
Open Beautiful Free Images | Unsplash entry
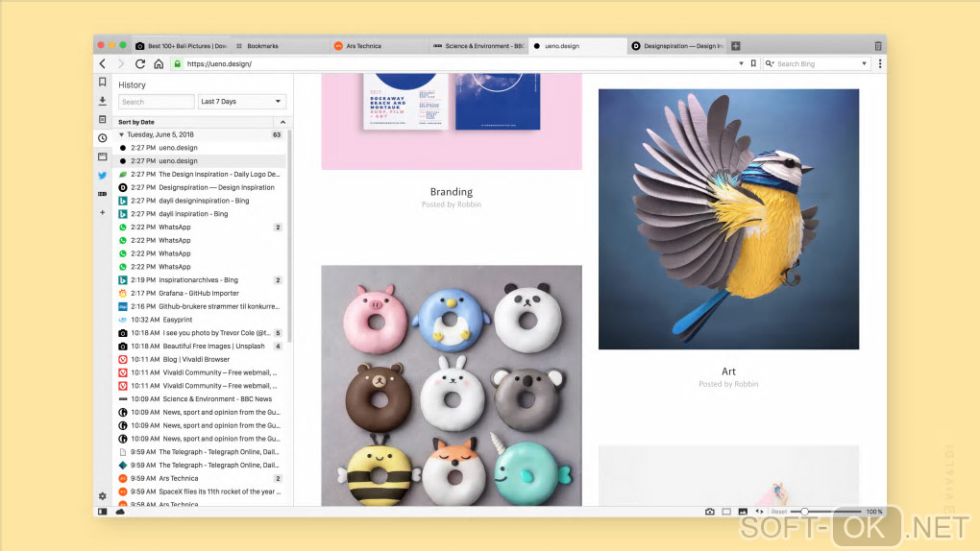click(200, 347)
